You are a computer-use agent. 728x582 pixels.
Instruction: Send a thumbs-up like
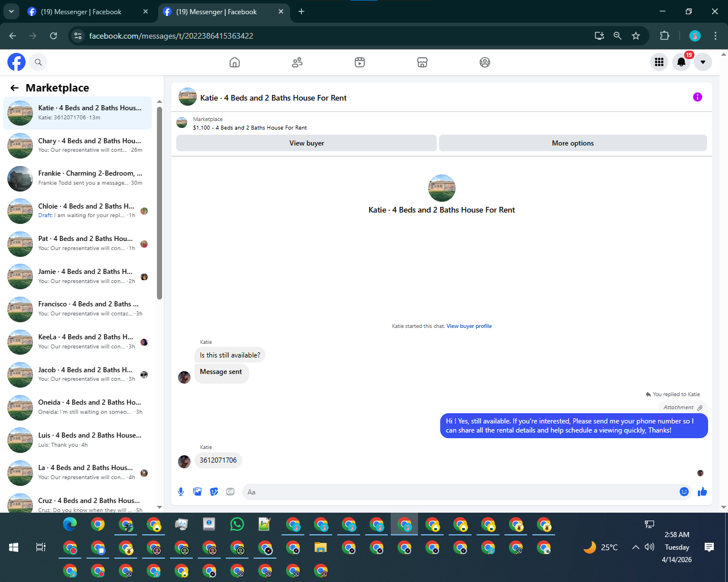click(702, 492)
